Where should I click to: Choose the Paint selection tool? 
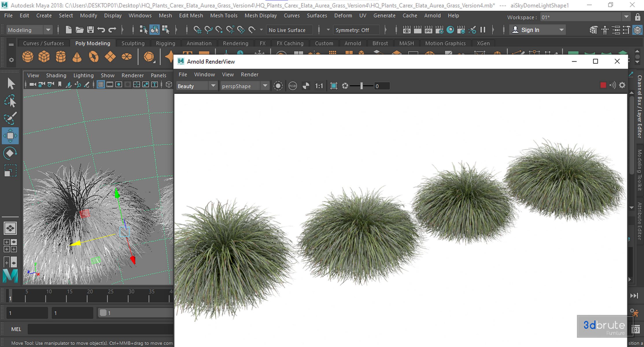pos(10,118)
